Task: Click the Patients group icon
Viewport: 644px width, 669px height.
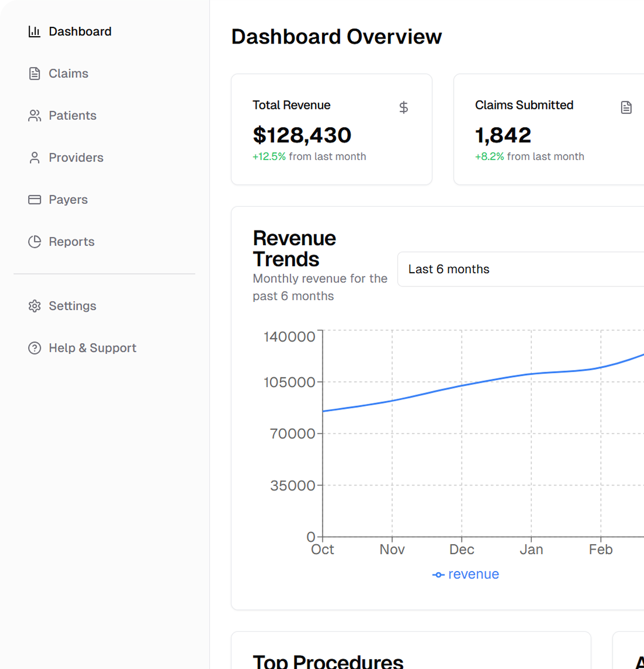Action: [x=34, y=116]
